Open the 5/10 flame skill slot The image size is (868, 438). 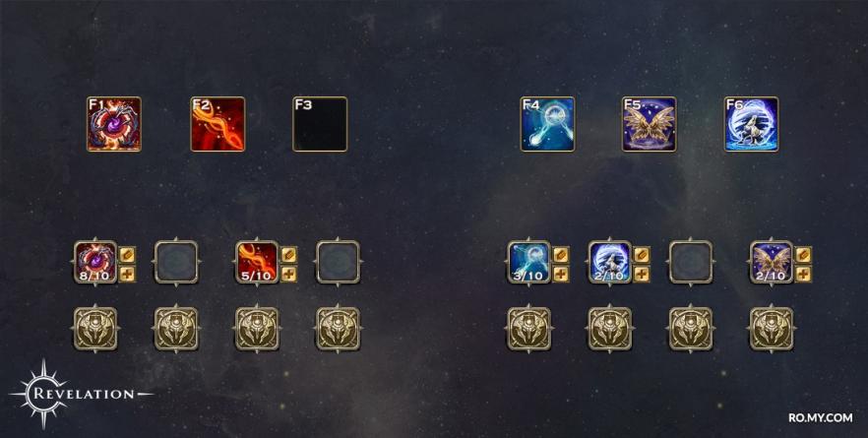(x=257, y=262)
